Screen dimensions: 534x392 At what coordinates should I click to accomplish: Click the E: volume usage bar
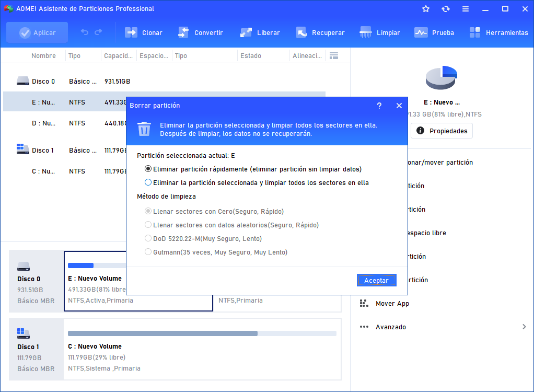(x=97, y=266)
